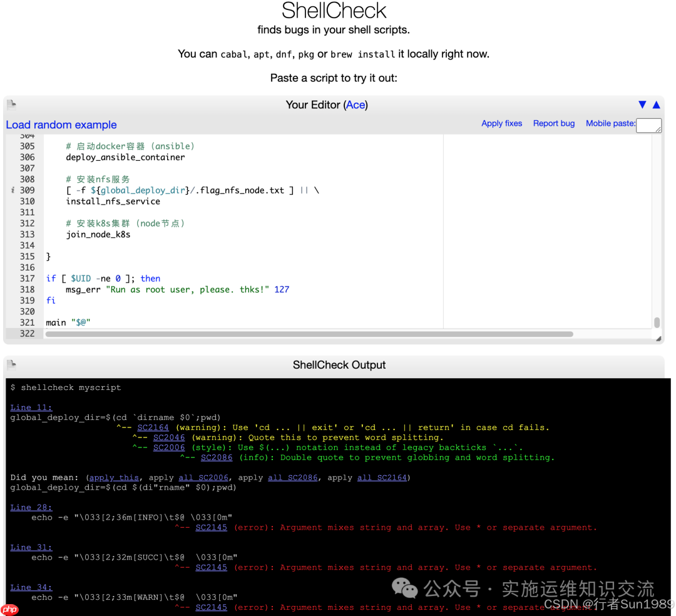Focus the Mobile paste text box
Image resolution: width=676 pixels, height=616 pixels.
click(649, 125)
